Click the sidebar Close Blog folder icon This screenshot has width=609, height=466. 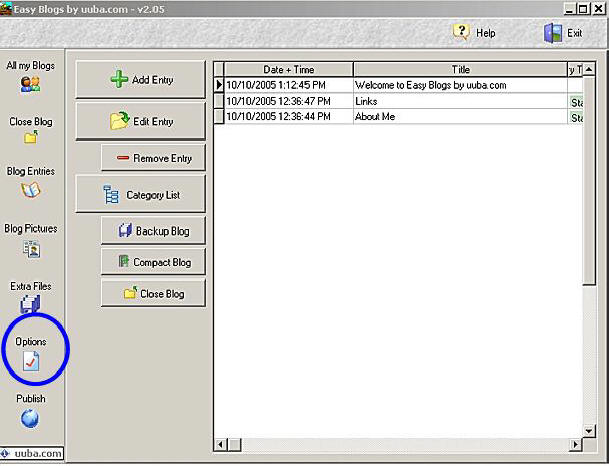31,137
